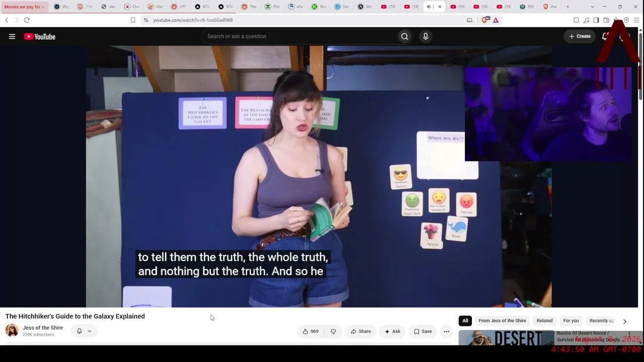
Task: Go back with the browser back arrow
Action: click(x=7, y=20)
